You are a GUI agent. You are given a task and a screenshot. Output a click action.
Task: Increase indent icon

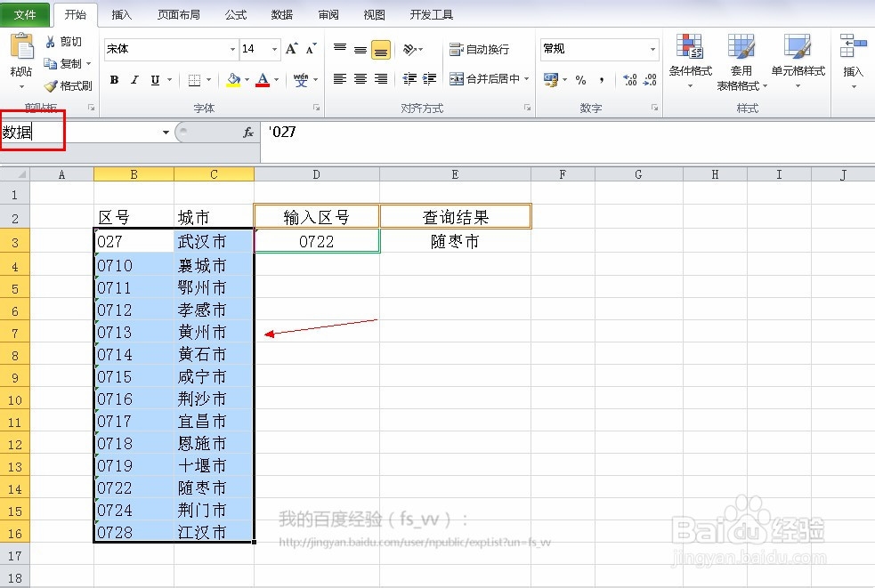point(430,78)
